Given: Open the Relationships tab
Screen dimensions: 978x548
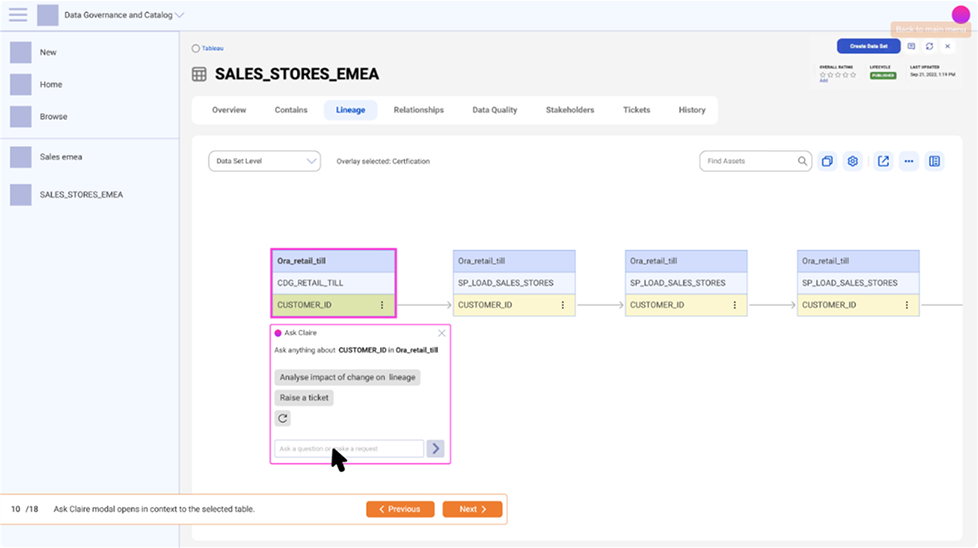Looking at the screenshot, I should 419,110.
